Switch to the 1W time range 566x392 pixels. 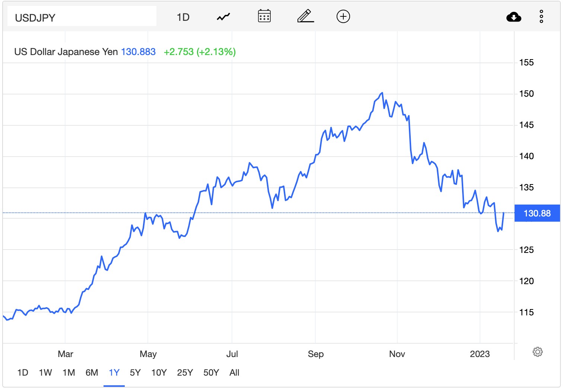tap(45, 373)
